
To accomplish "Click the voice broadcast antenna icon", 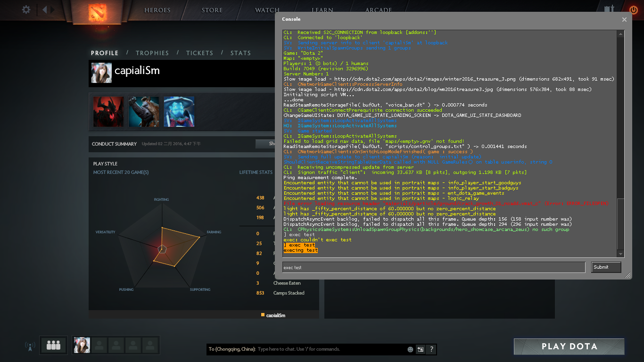I will [30, 346].
